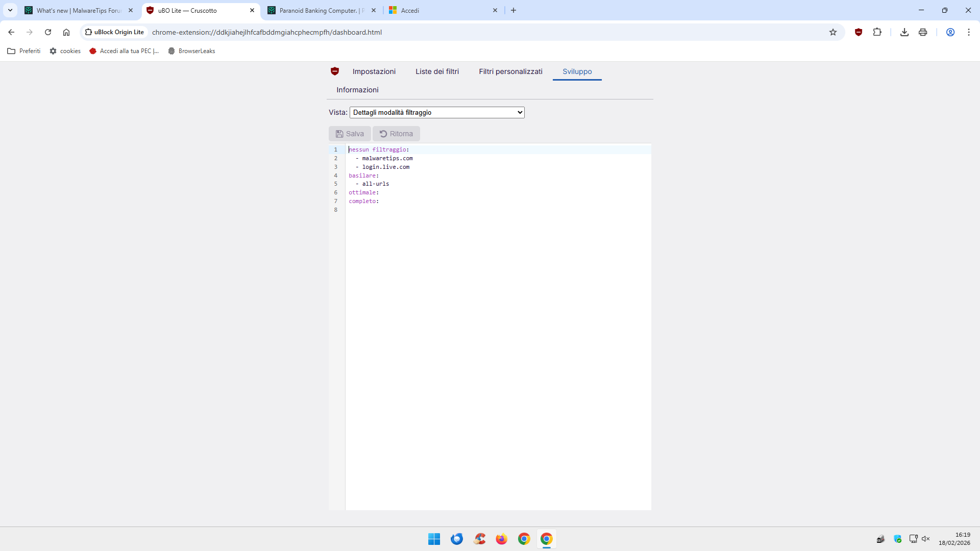Viewport: 980px width, 551px height.
Task: Click the login.live.com entry line
Action: coord(386,167)
